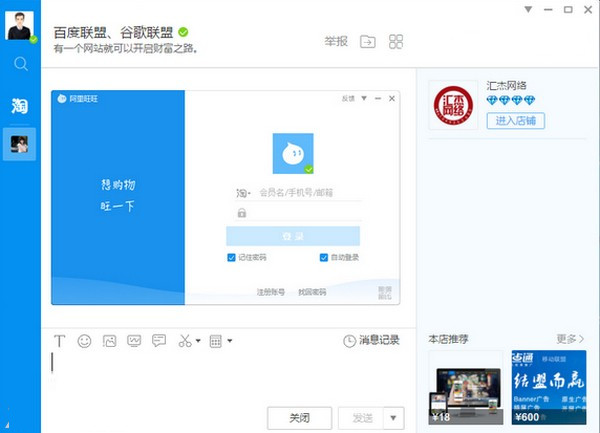The image size is (600, 433).
Task: Open the emoji smiley picker
Action: pyautogui.click(x=85, y=341)
